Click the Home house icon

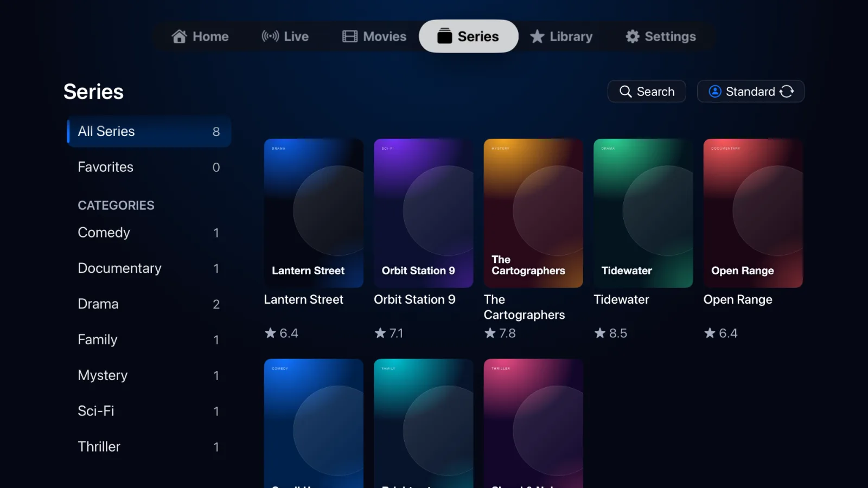point(179,36)
